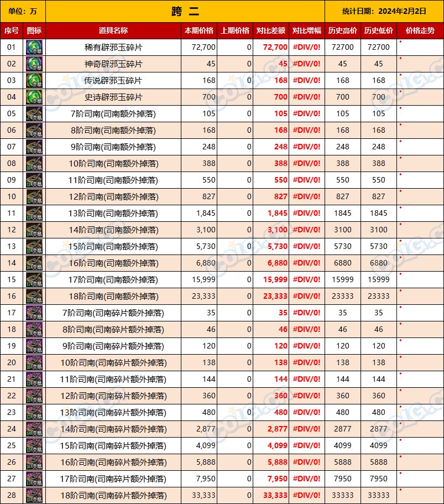Select the 9阶司南(司南额外掉落) item icon

(x=34, y=147)
